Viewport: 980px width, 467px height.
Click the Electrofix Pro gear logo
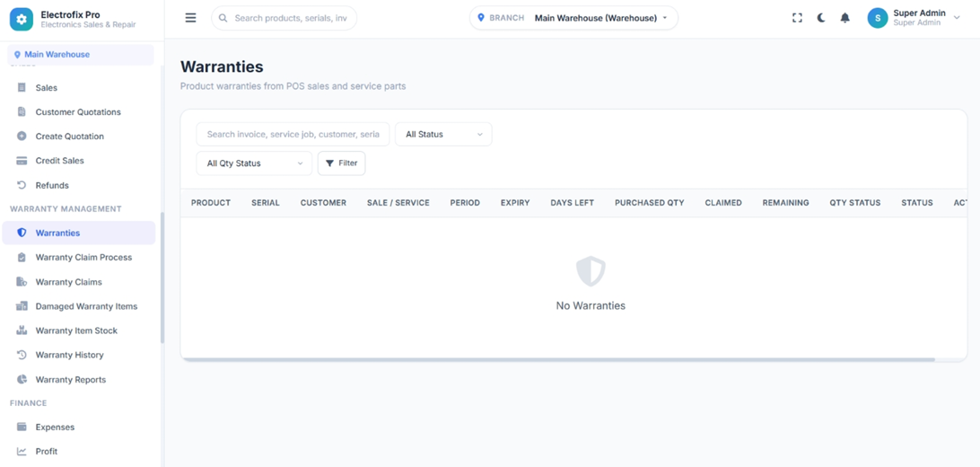click(22, 20)
